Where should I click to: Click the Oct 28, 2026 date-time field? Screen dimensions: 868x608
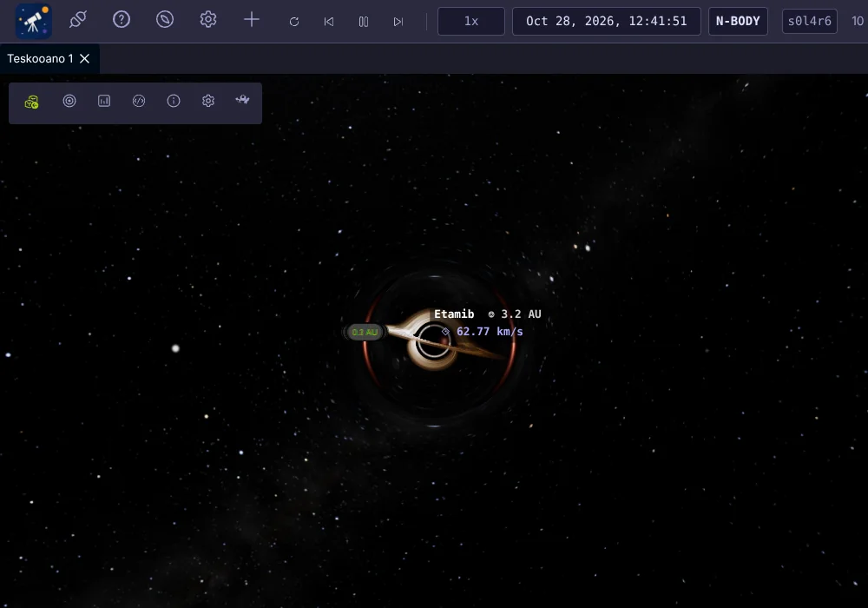point(606,21)
